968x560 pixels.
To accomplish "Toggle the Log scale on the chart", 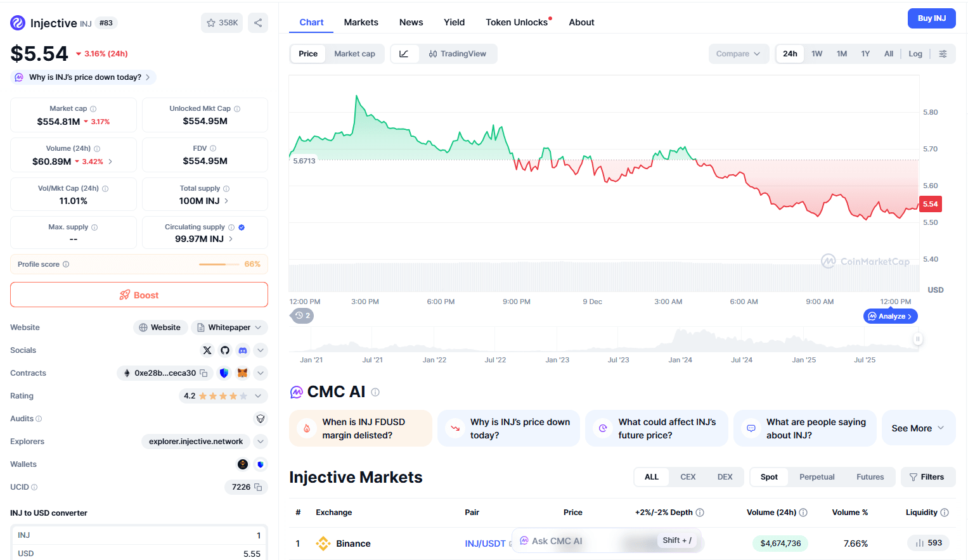I will tap(915, 54).
